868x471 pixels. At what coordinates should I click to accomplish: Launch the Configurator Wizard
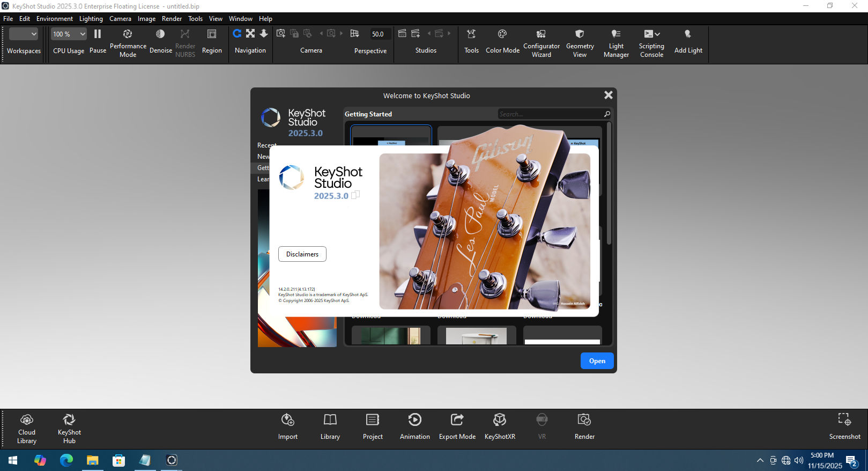(541, 43)
